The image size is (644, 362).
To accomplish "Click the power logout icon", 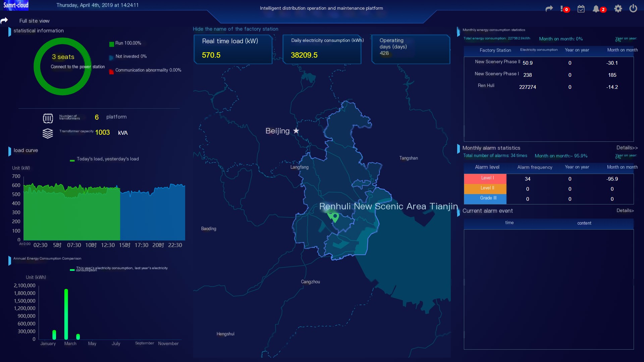I will coord(633,8).
